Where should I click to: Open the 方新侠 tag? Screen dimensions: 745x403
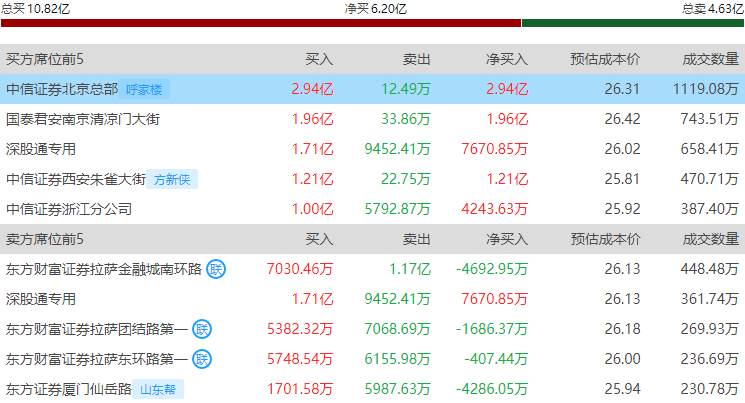(x=172, y=179)
